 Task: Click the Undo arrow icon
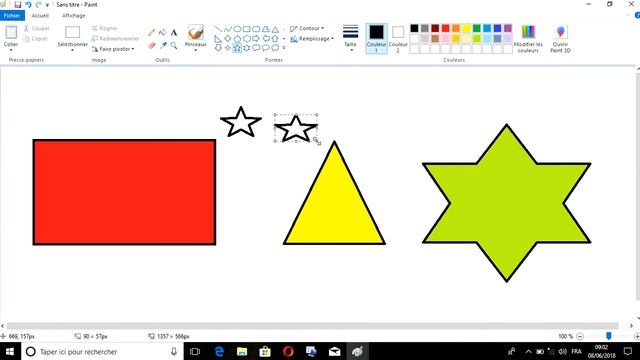[x=28, y=4]
